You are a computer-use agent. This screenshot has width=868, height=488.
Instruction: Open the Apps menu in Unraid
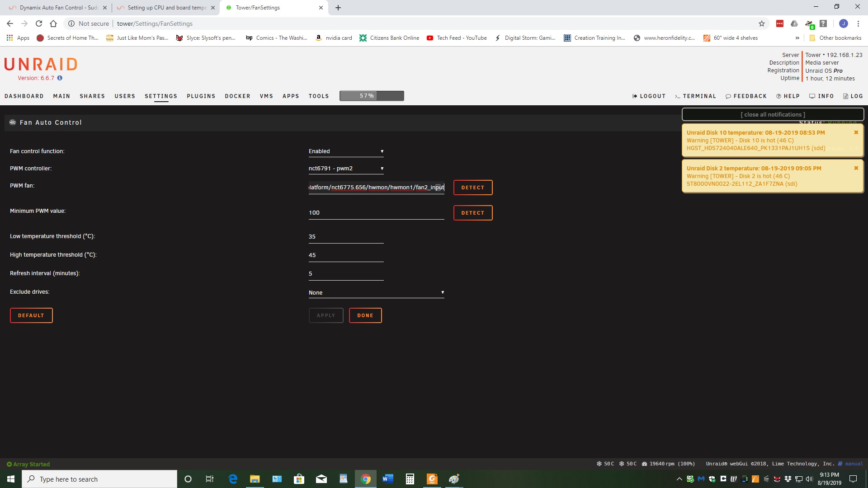[291, 96]
